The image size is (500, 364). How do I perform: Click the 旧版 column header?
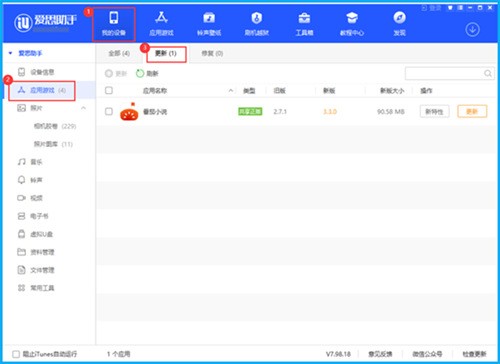[279, 90]
